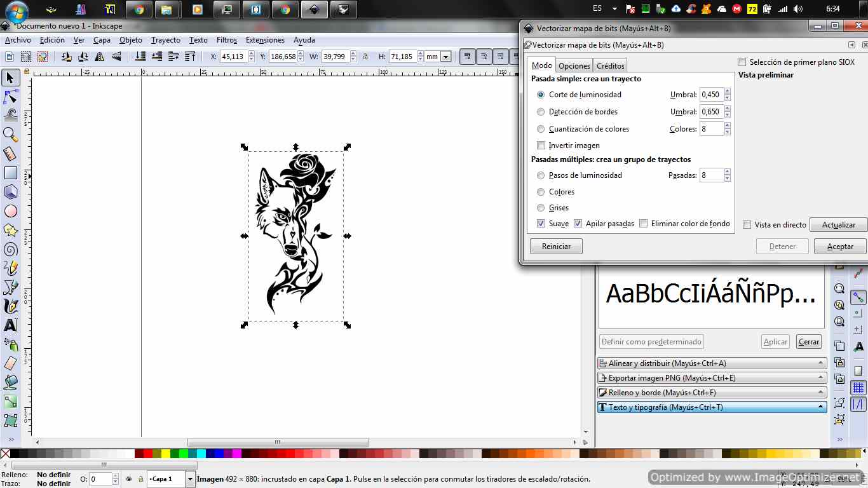Image resolution: width=868 pixels, height=488 pixels.
Task: Click Flip horizontally icon
Action: pos(100,57)
